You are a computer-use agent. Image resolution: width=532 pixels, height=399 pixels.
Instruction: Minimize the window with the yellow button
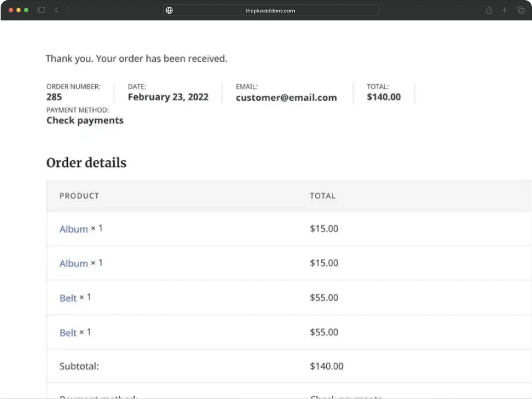coord(19,10)
